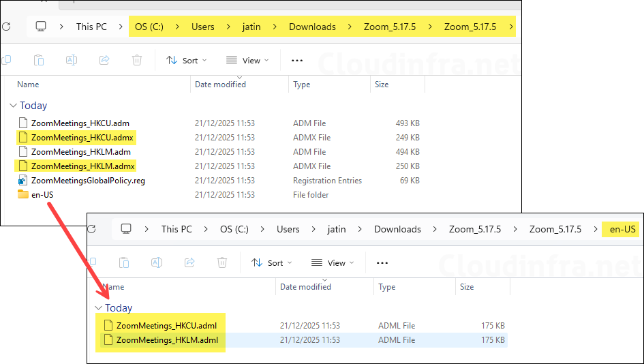Screen dimensions: 644x364
Task: Click the Delete trash icon in lower window
Action: [221, 262]
